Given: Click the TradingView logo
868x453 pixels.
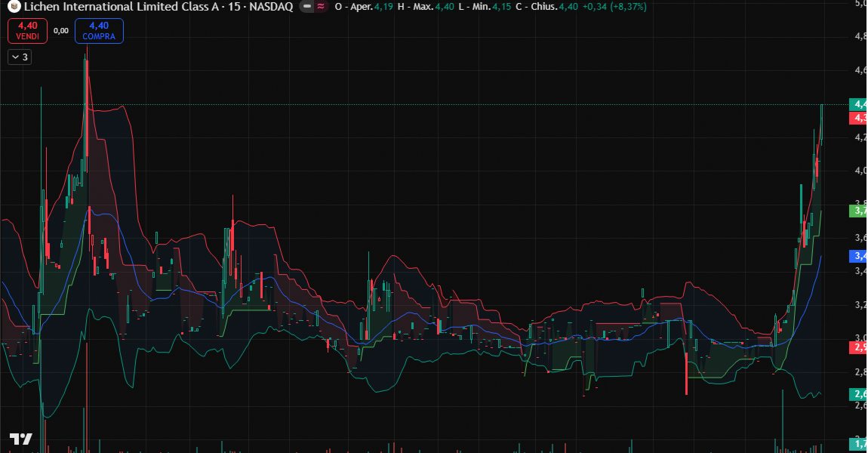Looking at the screenshot, I should (20, 439).
